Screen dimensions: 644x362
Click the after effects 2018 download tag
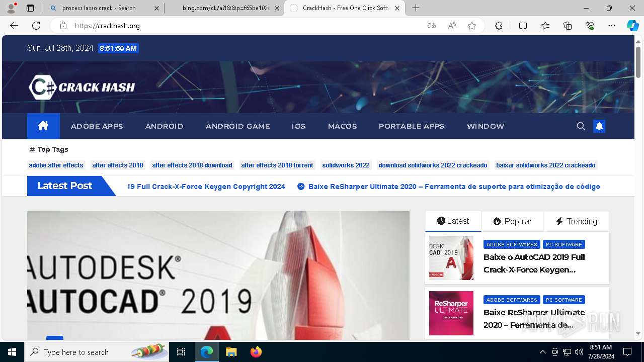[192, 165]
